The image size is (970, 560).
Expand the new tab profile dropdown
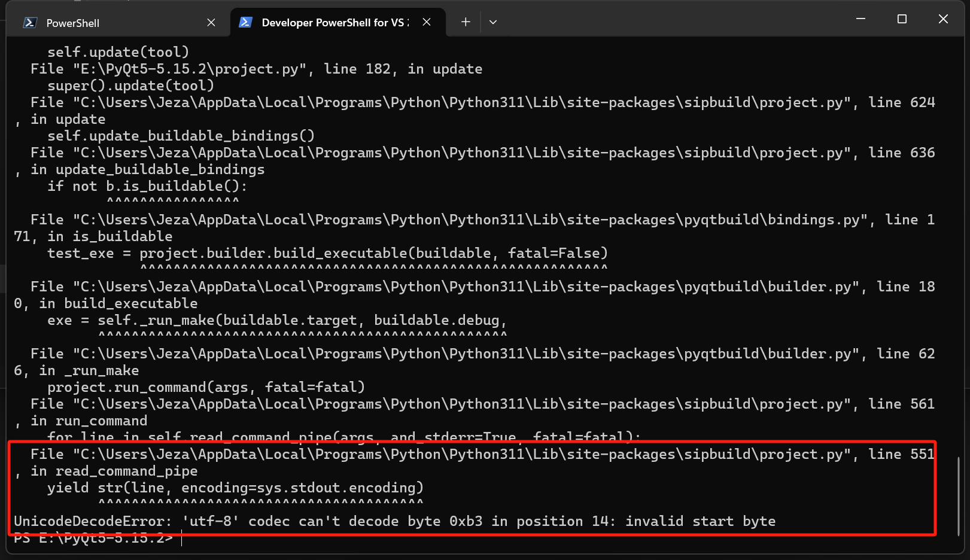[x=493, y=22]
